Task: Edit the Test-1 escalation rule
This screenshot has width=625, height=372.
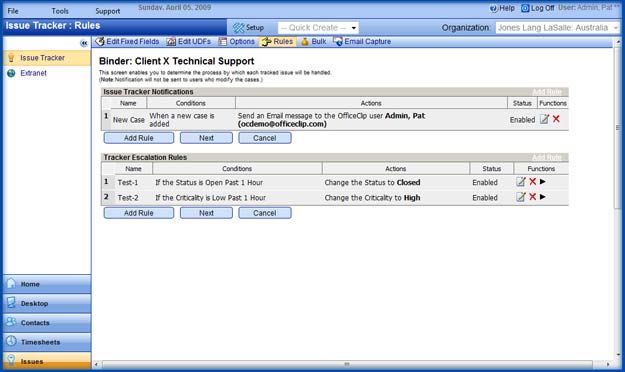Action: [521, 182]
